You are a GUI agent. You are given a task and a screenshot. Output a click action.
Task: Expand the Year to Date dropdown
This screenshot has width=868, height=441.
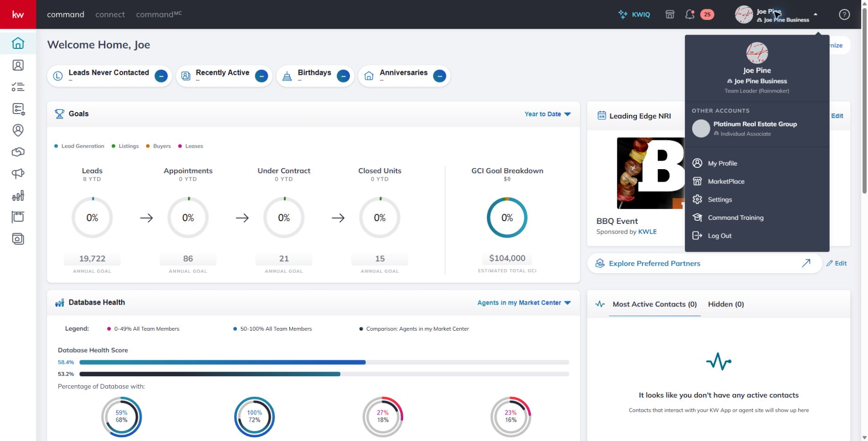pos(548,114)
